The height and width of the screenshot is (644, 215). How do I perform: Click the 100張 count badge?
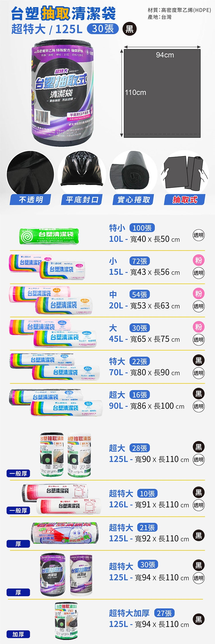142,228
